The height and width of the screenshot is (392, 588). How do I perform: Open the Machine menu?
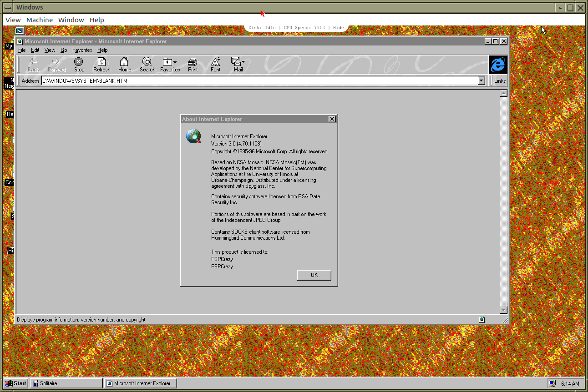click(x=40, y=20)
